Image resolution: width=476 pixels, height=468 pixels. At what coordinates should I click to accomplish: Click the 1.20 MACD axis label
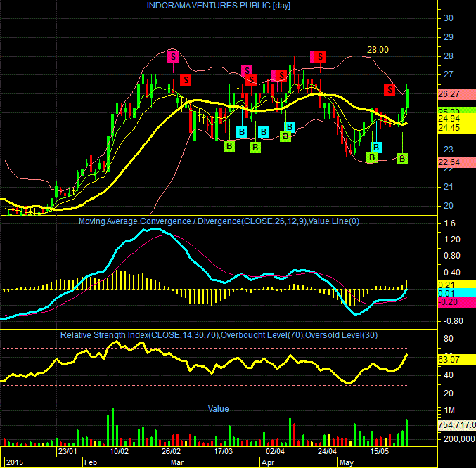click(x=452, y=240)
